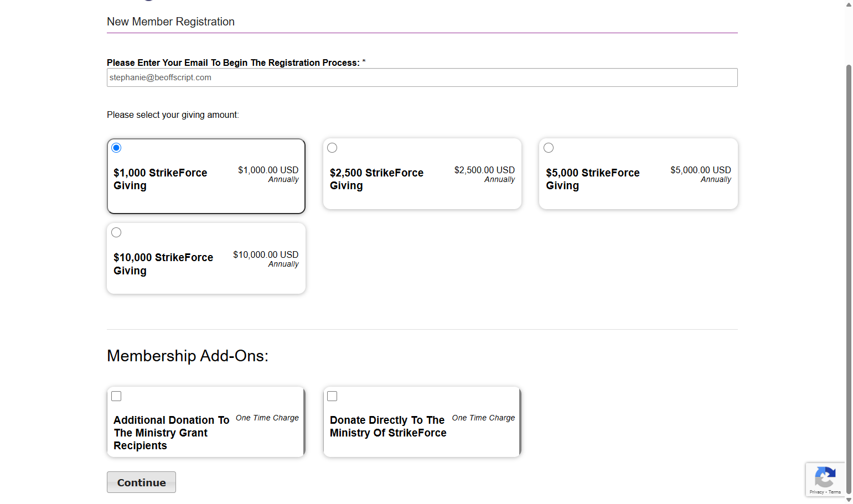Pick the $10,000 StrikeForce Giving radio button
The height and width of the screenshot is (504, 853).
click(x=116, y=232)
